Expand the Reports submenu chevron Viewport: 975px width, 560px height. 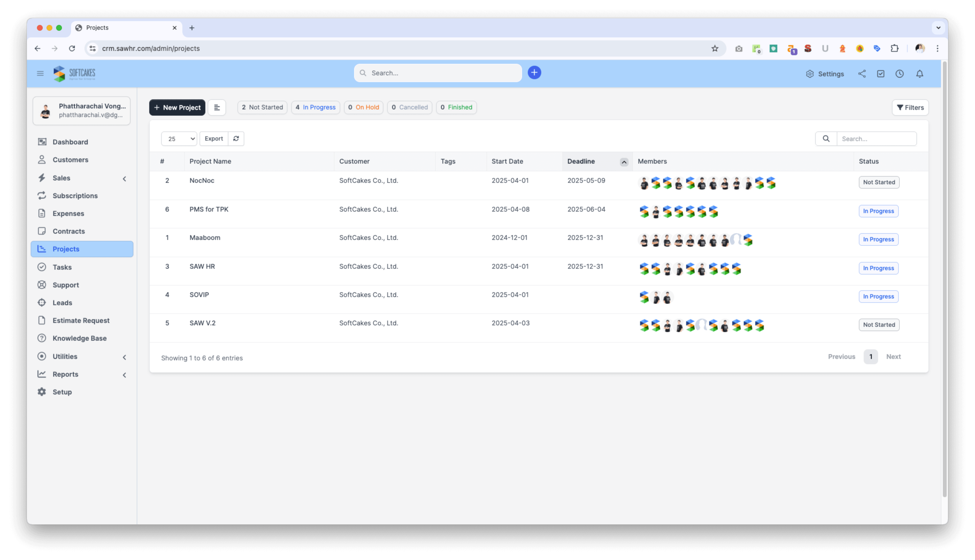tap(124, 375)
